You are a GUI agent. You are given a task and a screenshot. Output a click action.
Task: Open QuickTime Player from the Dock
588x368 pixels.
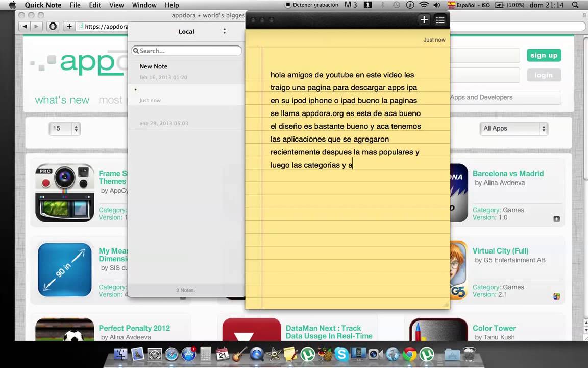(257, 354)
